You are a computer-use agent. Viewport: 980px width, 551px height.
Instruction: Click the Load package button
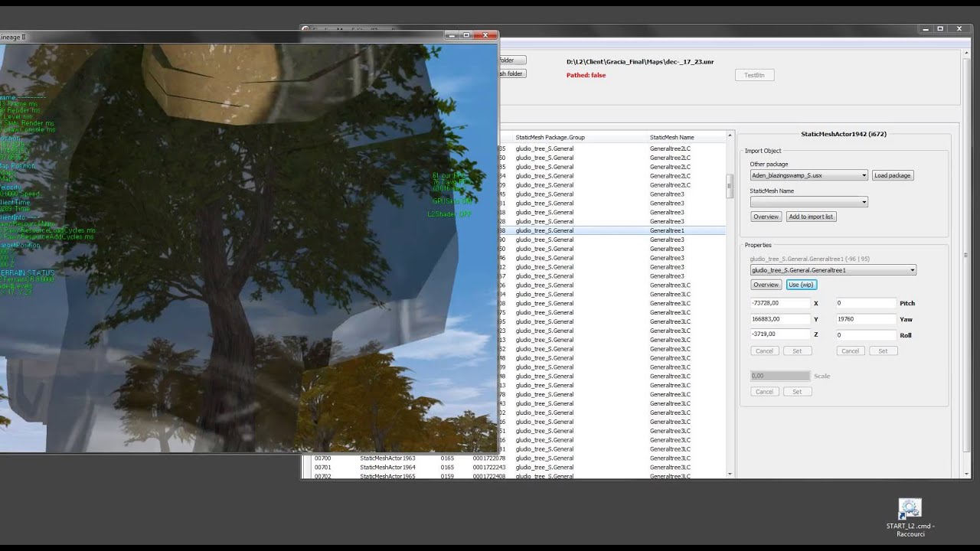(893, 175)
